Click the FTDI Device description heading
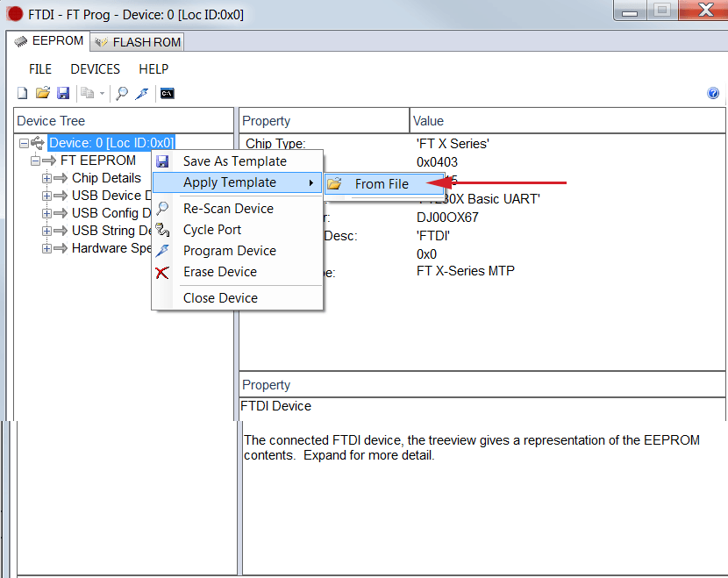 275,406
